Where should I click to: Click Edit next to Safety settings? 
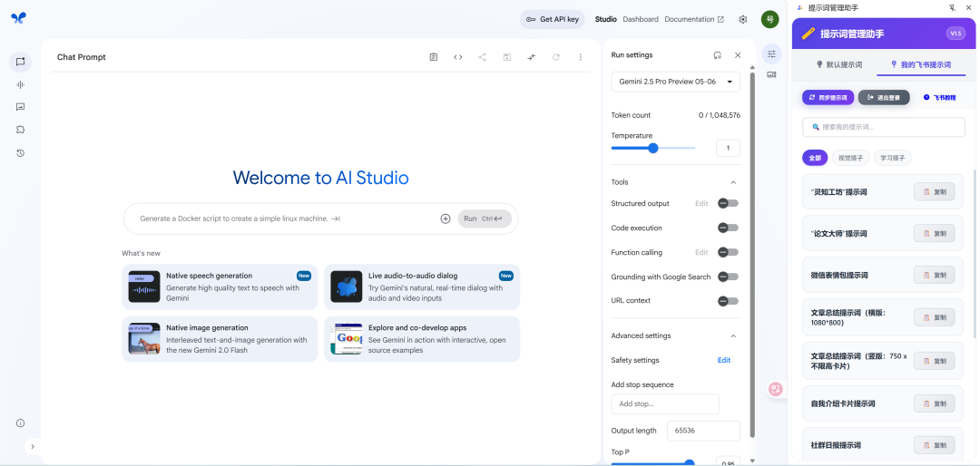724,361
